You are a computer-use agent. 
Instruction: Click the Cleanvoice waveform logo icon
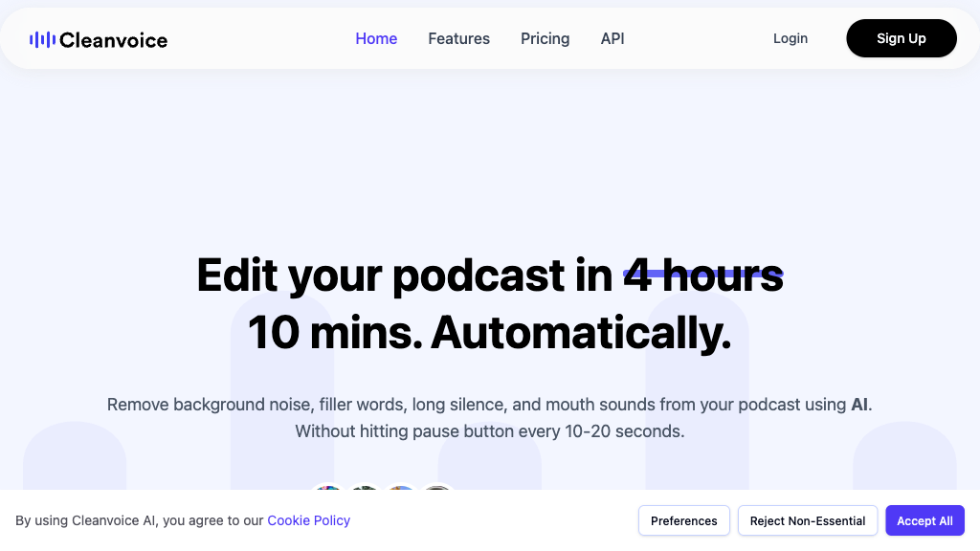click(41, 39)
